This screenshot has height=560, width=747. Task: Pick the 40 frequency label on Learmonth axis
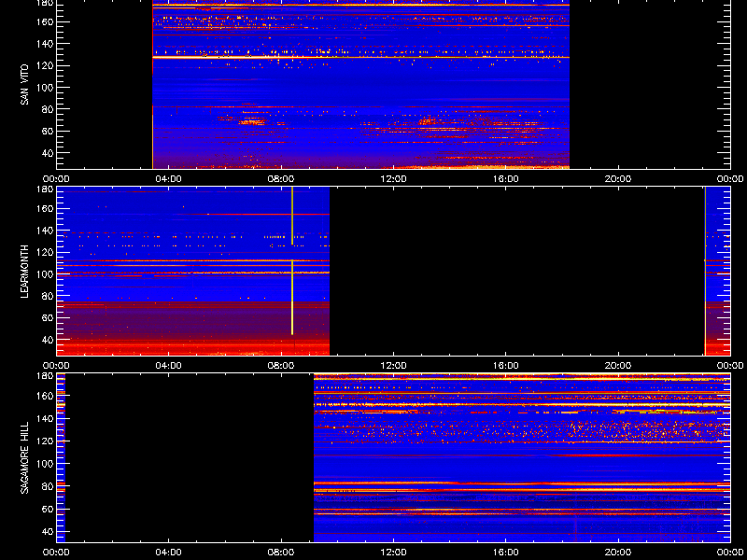(49, 340)
